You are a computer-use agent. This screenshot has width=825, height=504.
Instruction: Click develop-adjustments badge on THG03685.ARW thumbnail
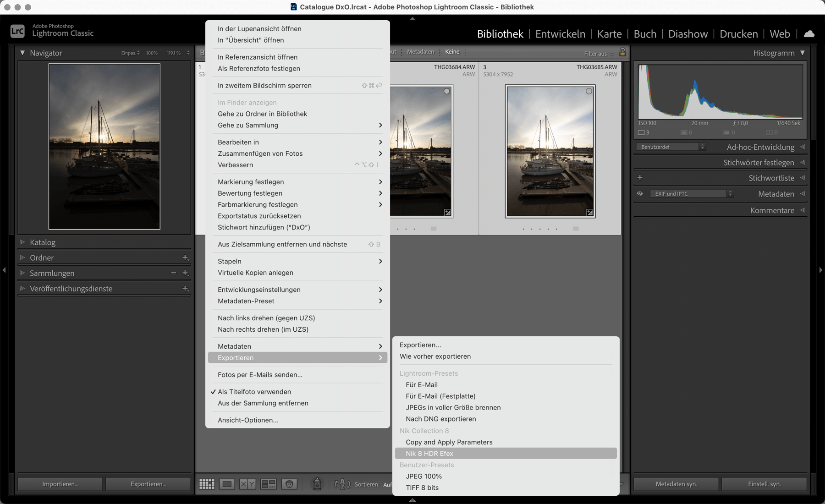pos(590,213)
